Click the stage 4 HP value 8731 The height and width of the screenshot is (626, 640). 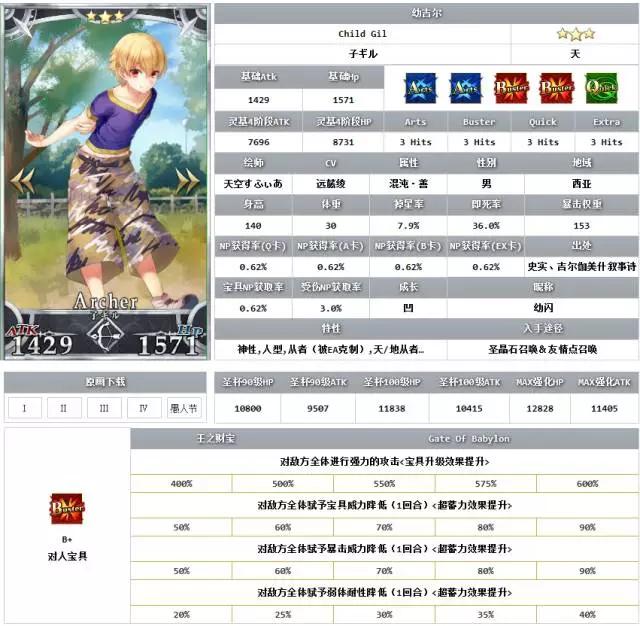pos(343,142)
